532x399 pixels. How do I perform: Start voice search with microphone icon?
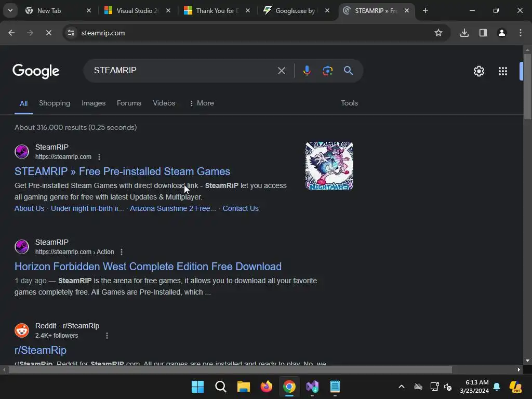click(307, 71)
